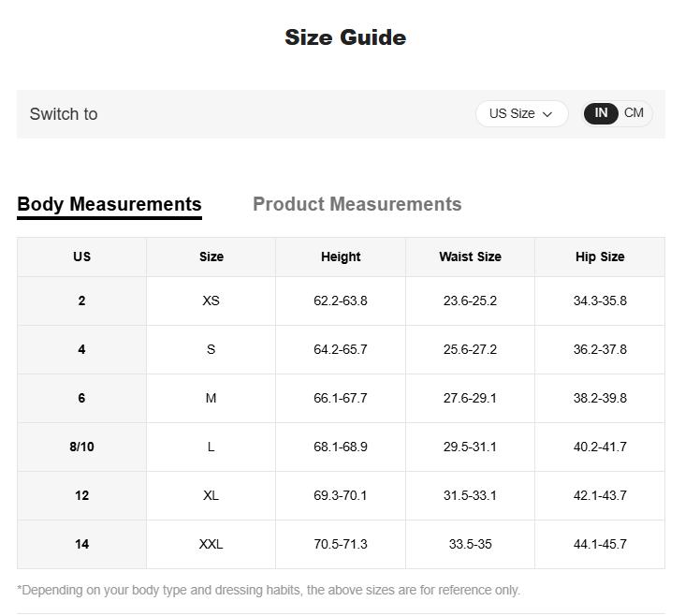The height and width of the screenshot is (616, 685).
Task: Select the Body Measurements tab
Action: 109,204
